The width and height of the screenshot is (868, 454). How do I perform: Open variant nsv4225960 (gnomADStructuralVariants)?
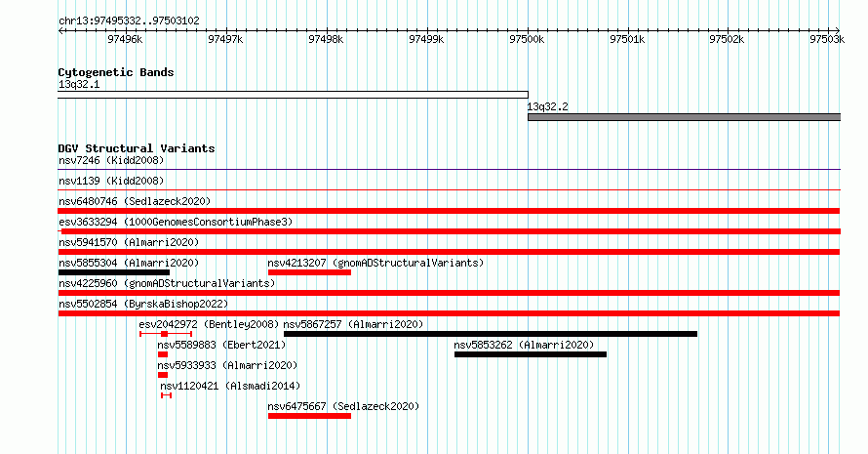167,284
